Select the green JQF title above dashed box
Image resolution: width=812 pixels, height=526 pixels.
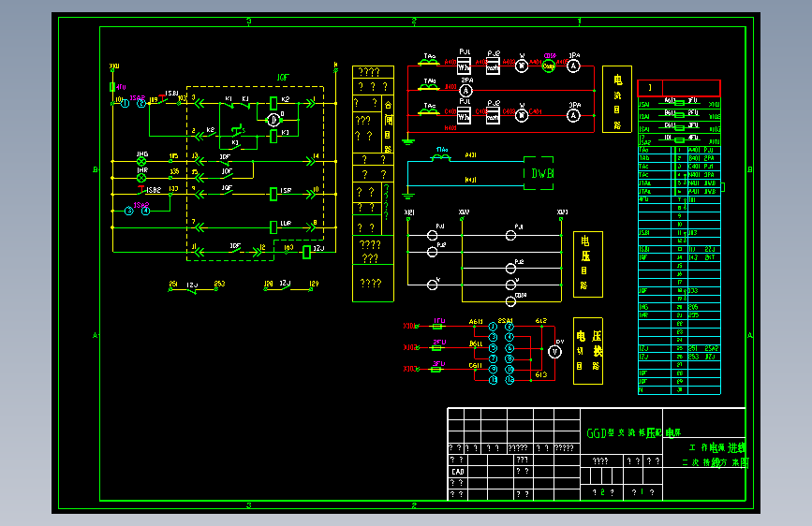pyautogui.click(x=283, y=78)
